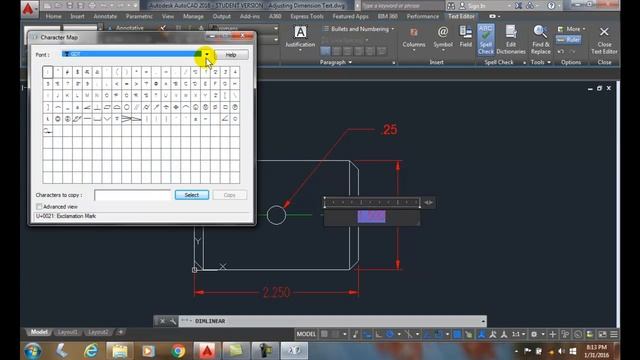The height and width of the screenshot is (360, 640).
Task: Expand the Tools panel flyout
Action: pos(540,62)
